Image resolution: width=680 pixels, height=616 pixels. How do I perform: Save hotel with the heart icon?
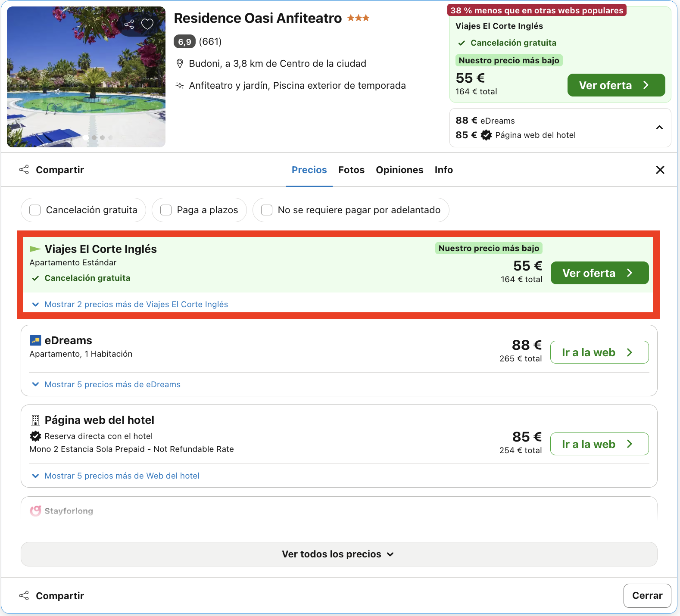point(147,24)
